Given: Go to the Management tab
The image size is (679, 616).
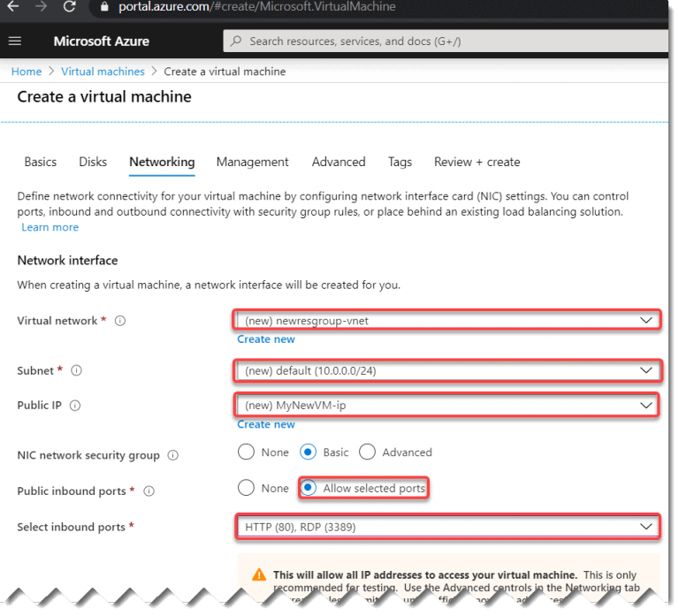Looking at the screenshot, I should click(x=253, y=163).
